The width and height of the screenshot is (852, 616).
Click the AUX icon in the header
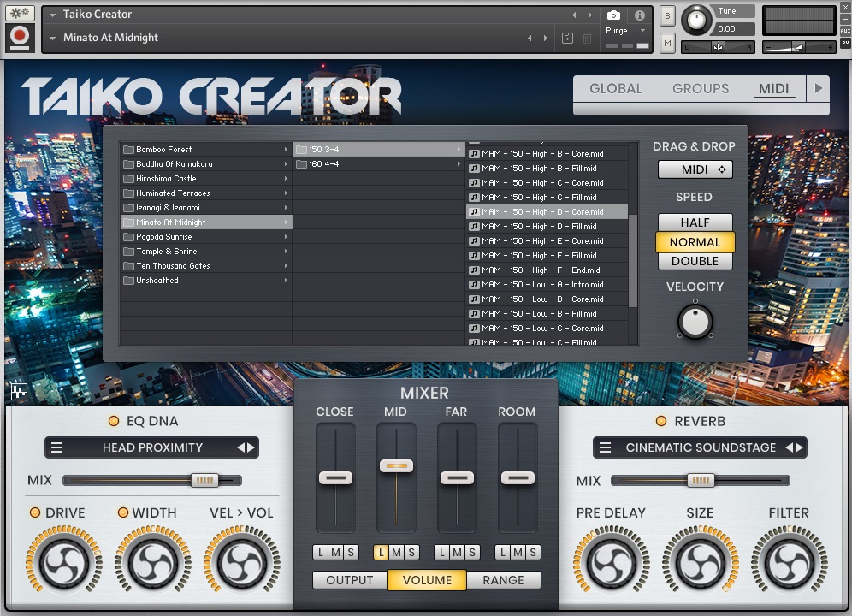pos(845,31)
